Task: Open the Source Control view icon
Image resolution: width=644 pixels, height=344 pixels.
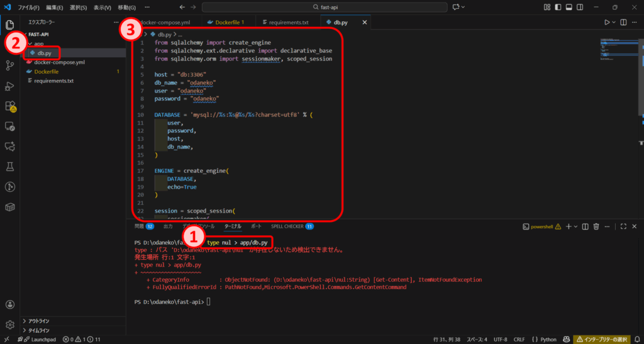Action: pos(10,65)
